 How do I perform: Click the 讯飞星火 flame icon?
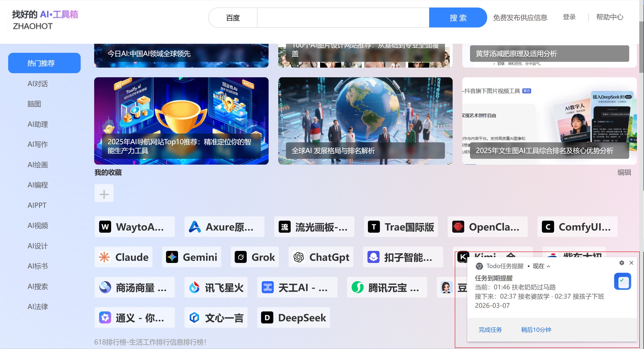tap(194, 287)
